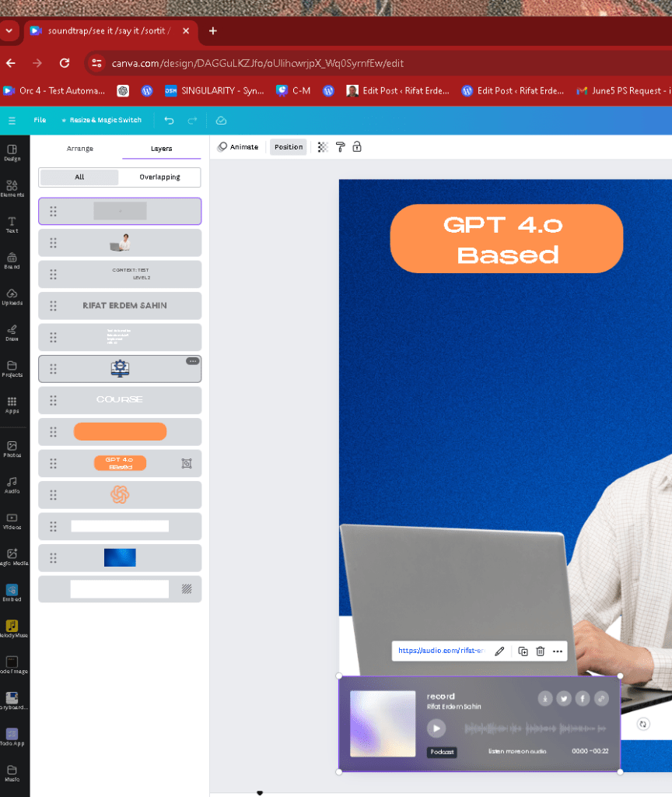Screen dimensions: 672x797
Task: Delete the selected element with trash icon
Action: (x=541, y=651)
